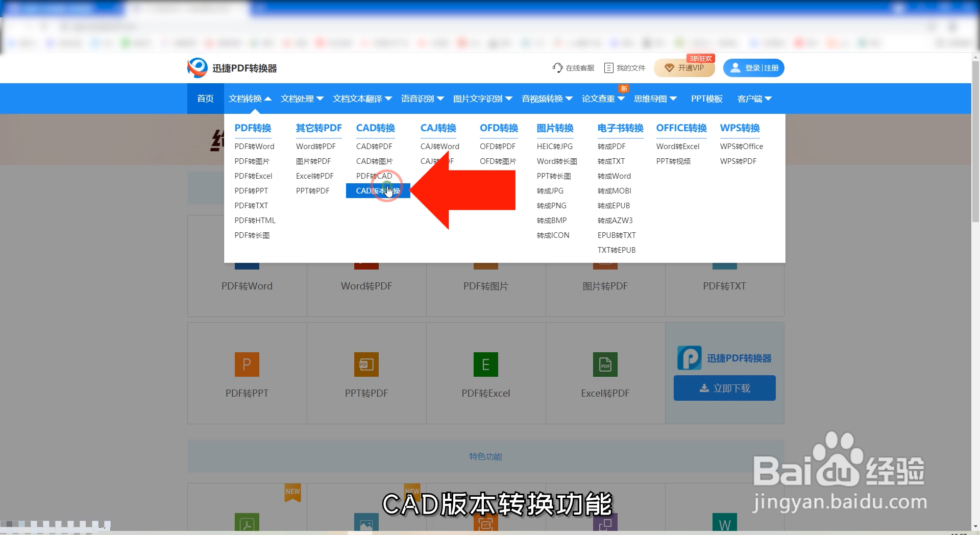980x535 pixels.
Task: Open the Excel转PDF green PDF icon
Action: [x=605, y=364]
